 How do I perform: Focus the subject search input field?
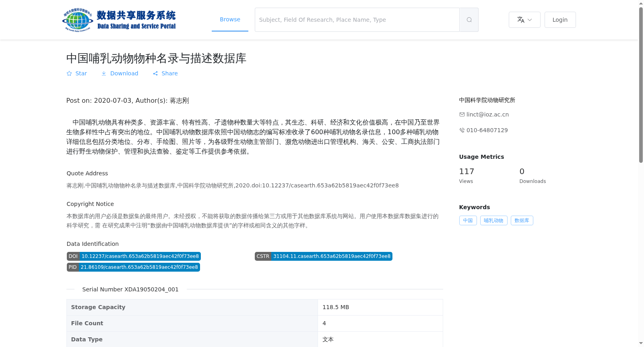(x=357, y=20)
